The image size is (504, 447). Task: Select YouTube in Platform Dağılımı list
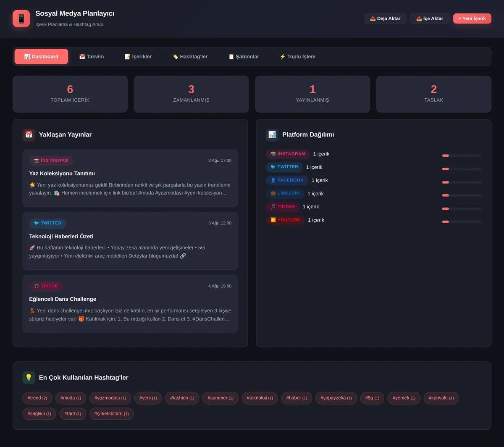[x=285, y=220]
